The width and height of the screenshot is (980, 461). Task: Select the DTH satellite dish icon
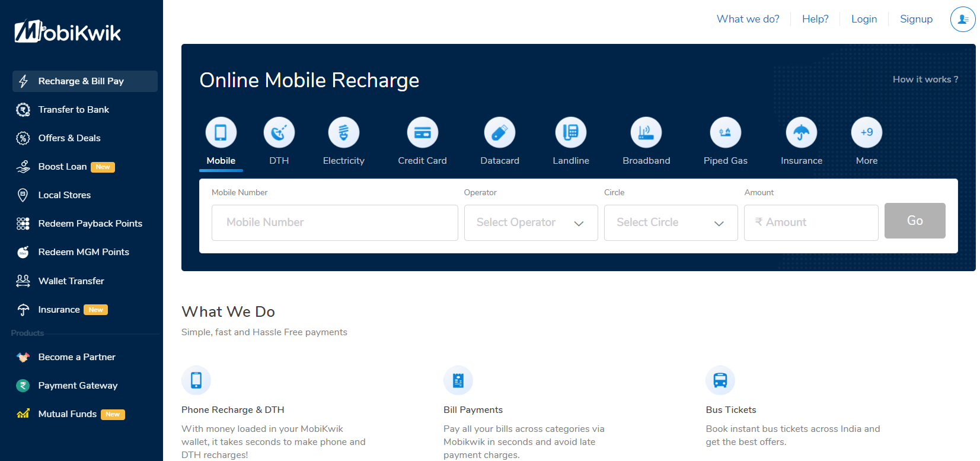[x=279, y=132]
